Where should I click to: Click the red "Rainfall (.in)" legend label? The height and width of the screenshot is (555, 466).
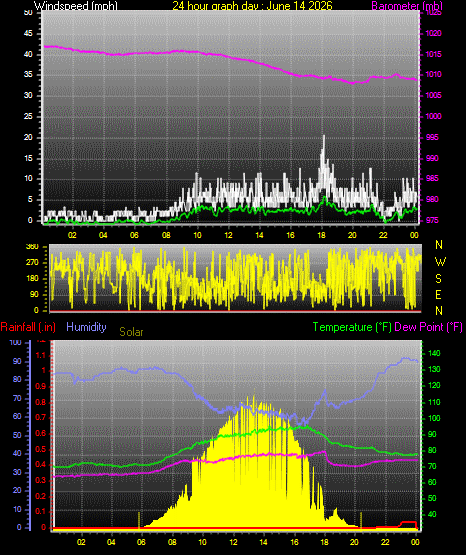coord(28,327)
